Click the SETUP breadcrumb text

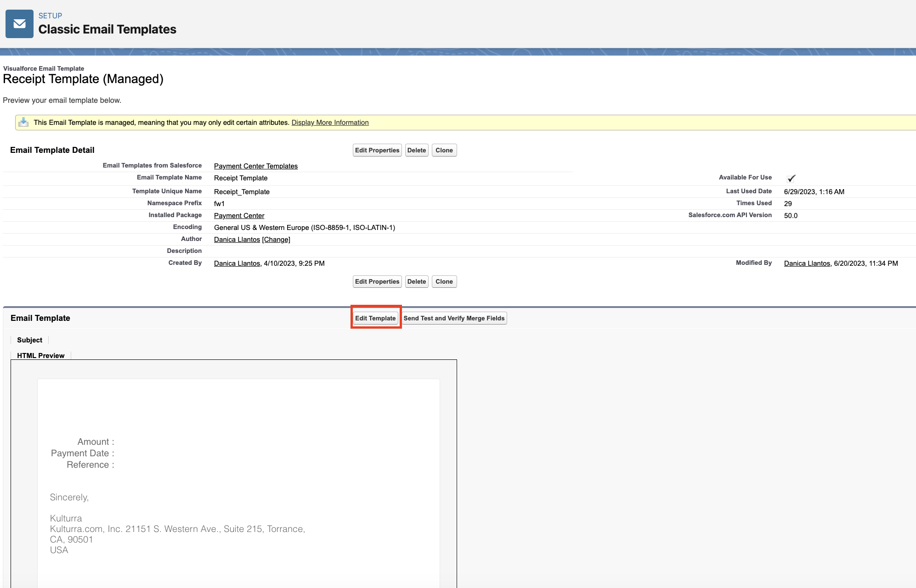pos(50,16)
